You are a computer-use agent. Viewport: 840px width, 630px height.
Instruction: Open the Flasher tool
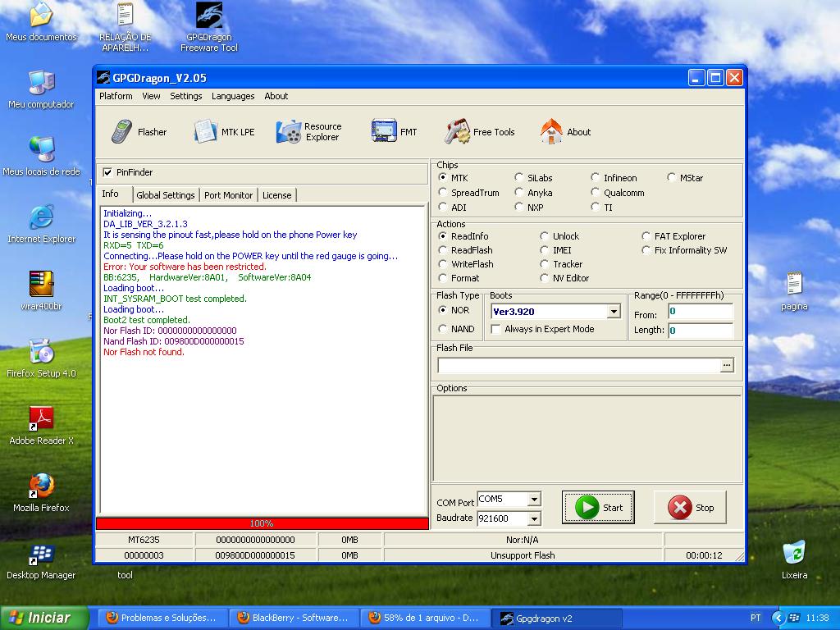pos(139,132)
